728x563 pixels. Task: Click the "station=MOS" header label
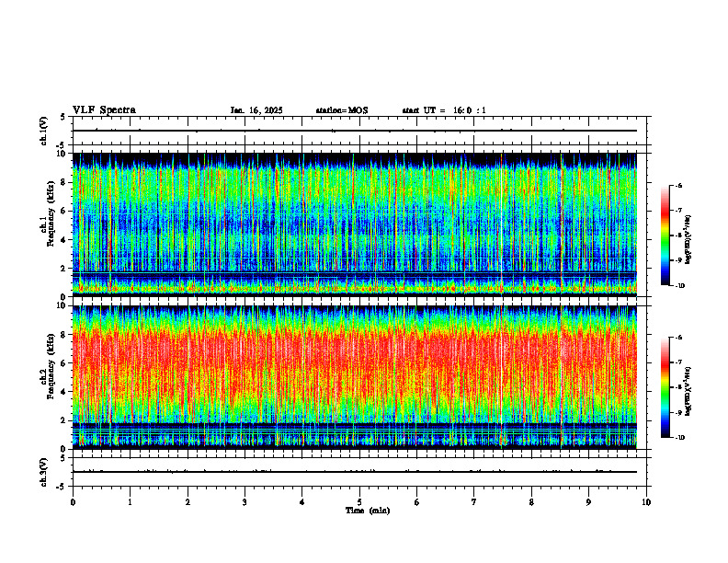(x=342, y=110)
